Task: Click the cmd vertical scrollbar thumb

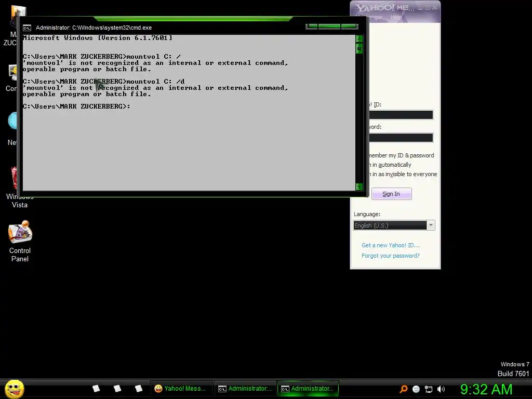Action: [x=359, y=48]
